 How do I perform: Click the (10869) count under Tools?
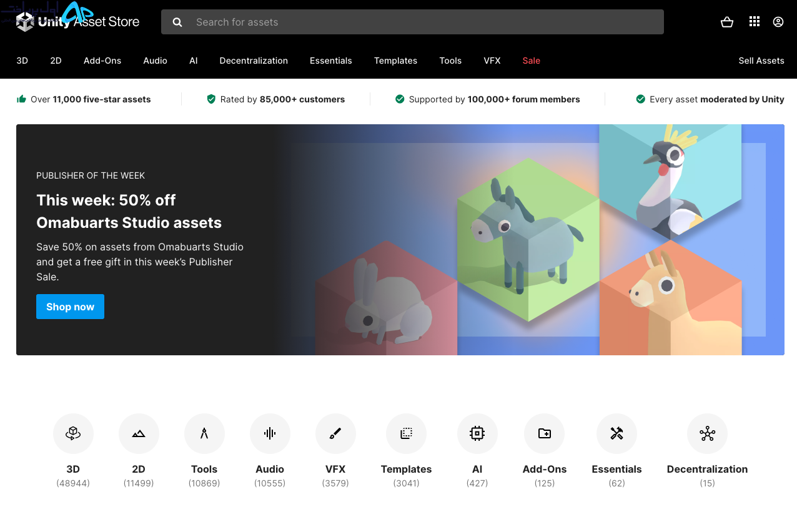click(204, 483)
